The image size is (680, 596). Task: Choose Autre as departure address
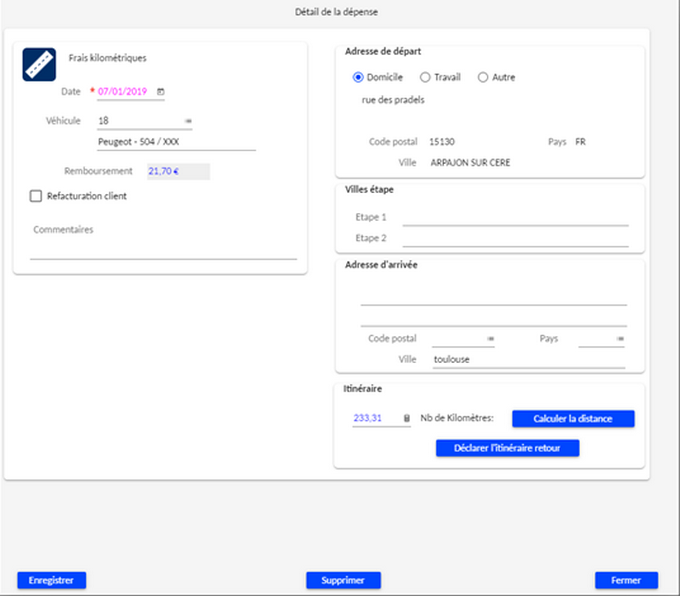(x=484, y=77)
